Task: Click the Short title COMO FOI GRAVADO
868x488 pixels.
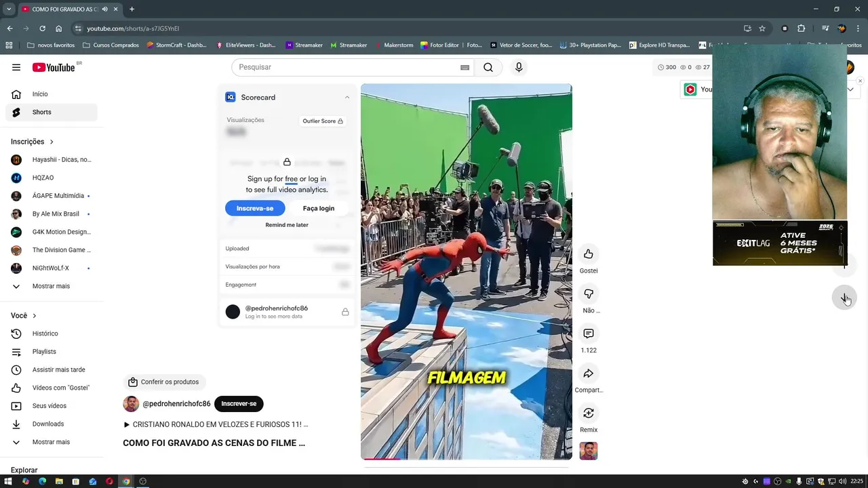Action: [214, 443]
